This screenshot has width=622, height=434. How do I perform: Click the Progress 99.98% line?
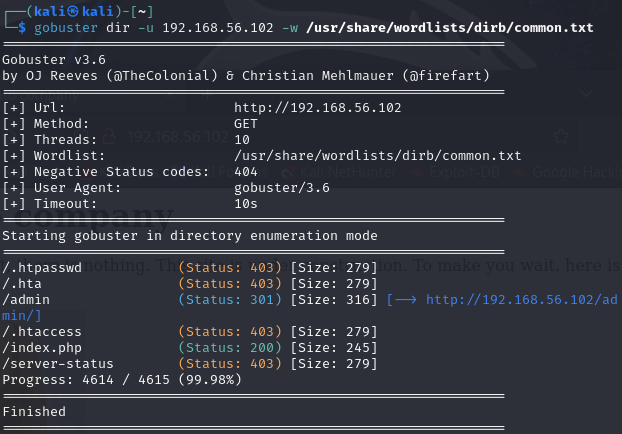pos(122,380)
